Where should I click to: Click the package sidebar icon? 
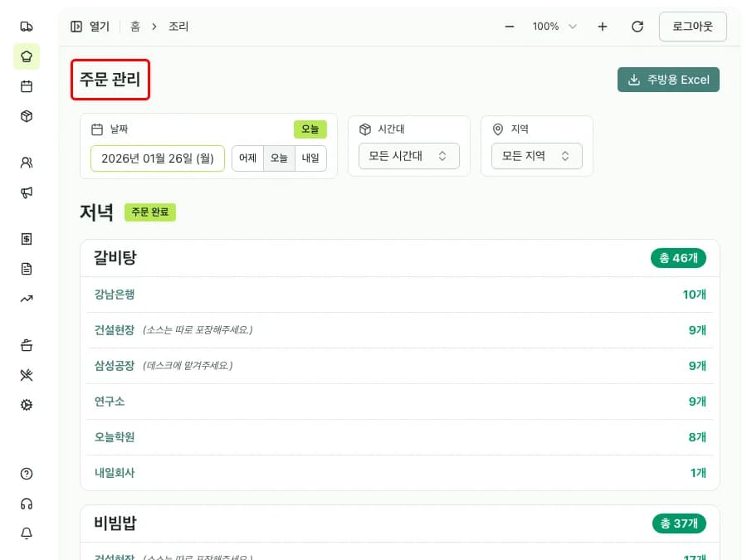coord(27,116)
